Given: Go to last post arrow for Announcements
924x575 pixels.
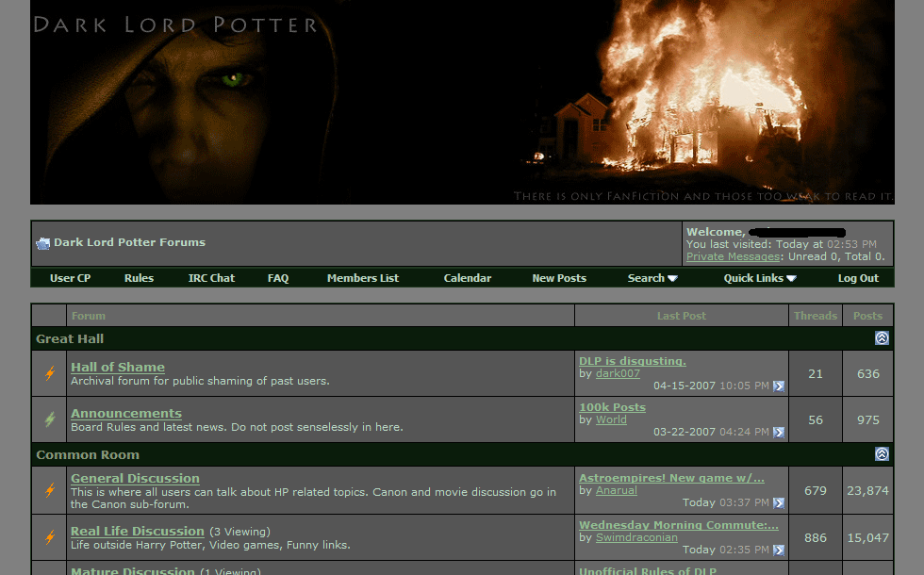Looking at the screenshot, I should click(779, 432).
